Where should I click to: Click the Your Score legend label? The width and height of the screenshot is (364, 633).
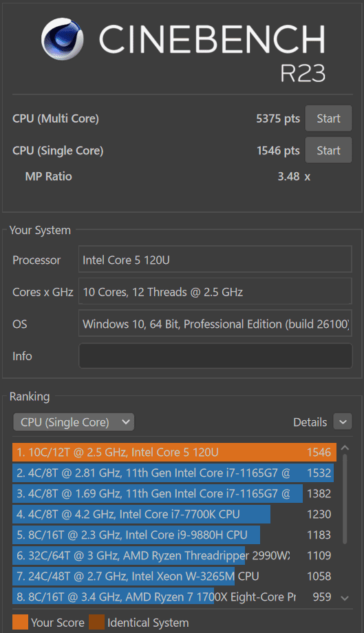point(58,623)
